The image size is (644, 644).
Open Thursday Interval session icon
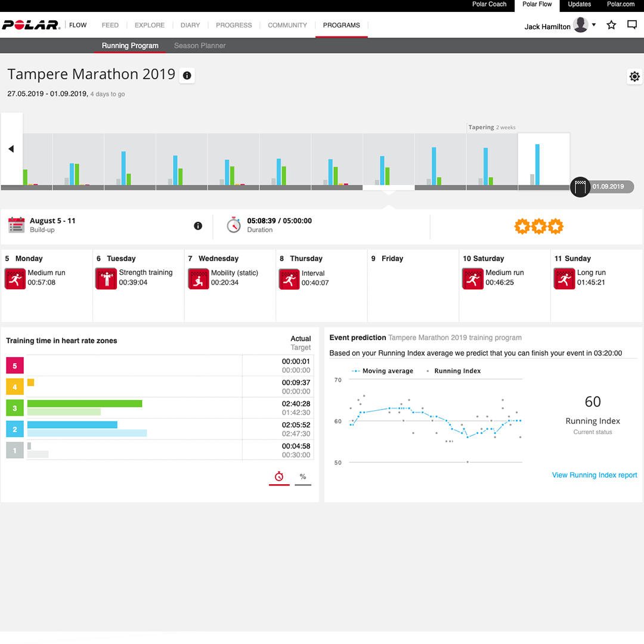click(289, 279)
